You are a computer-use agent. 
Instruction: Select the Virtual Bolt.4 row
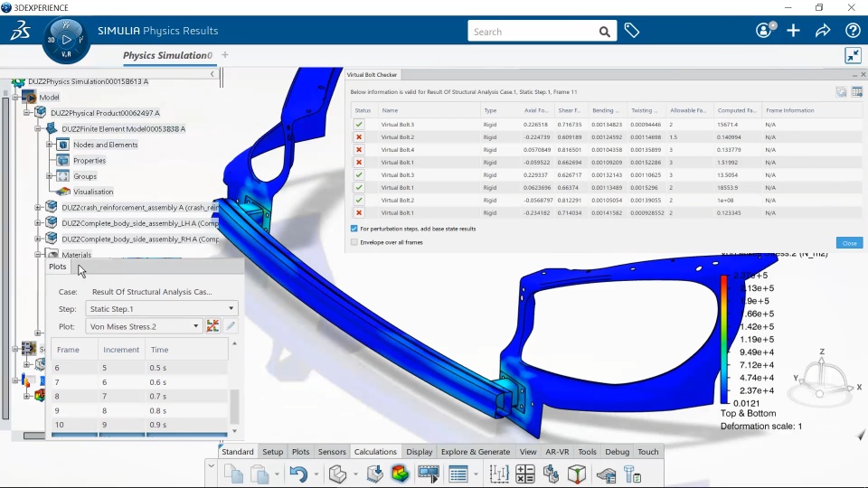click(605, 149)
